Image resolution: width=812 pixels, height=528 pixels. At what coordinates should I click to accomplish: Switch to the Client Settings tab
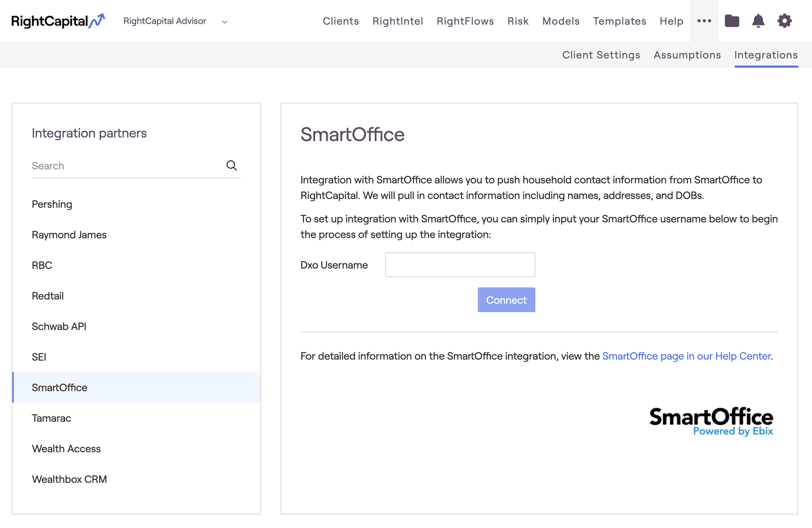pos(601,55)
